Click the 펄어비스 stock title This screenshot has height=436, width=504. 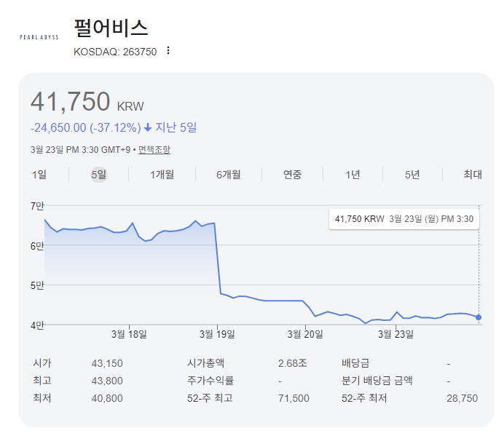pyautogui.click(x=111, y=28)
